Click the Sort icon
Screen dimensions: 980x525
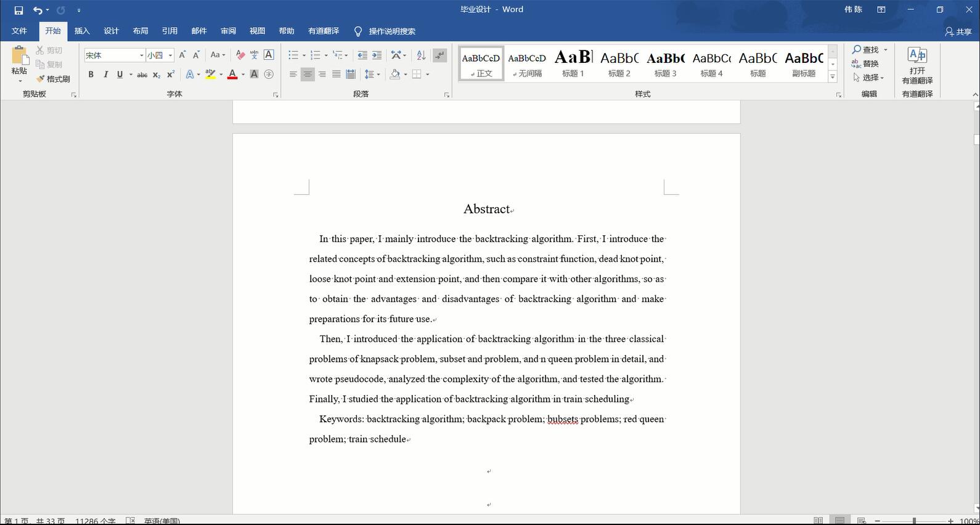[x=421, y=55]
